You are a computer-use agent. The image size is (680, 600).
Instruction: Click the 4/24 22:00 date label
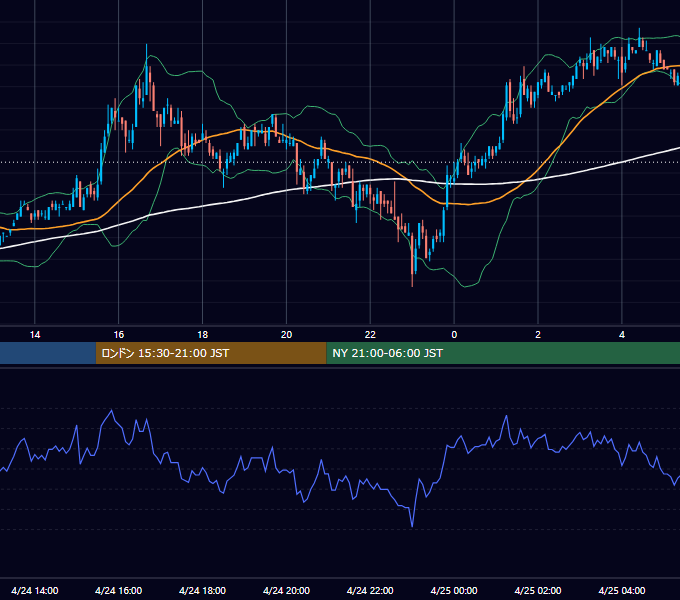click(370, 590)
